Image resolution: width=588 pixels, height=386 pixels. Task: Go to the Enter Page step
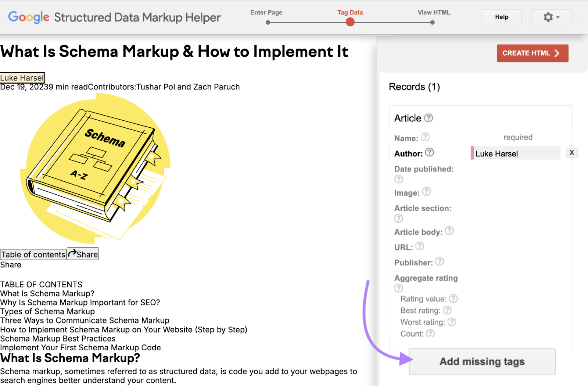coord(266,13)
